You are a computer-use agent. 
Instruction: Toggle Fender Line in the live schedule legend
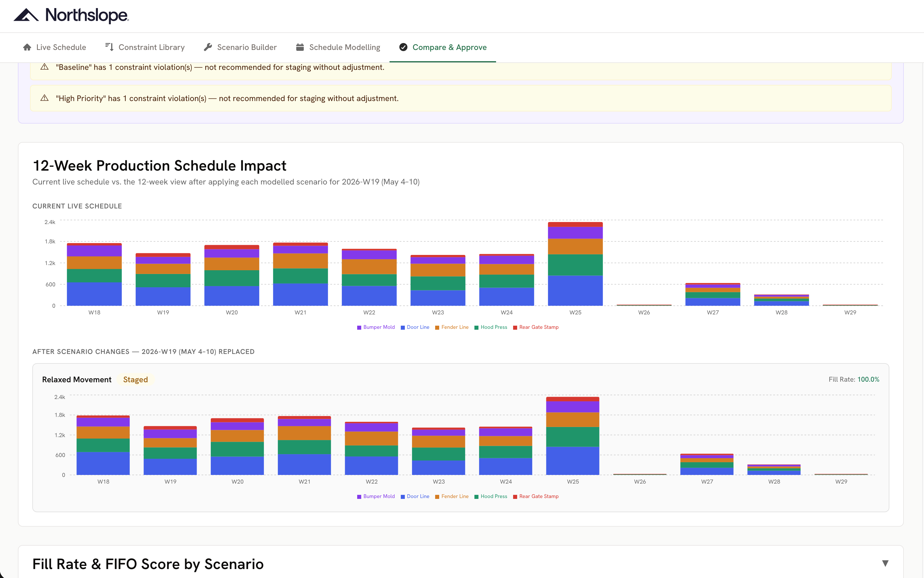pyautogui.click(x=452, y=327)
